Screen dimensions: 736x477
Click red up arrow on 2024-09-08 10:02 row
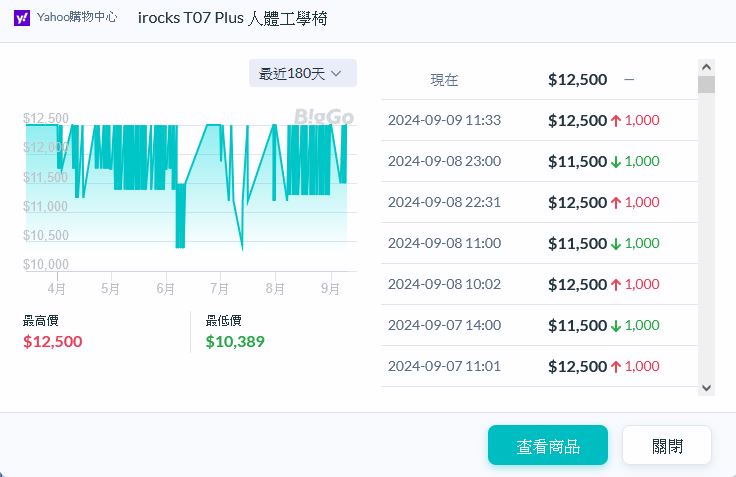pyautogui.click(x=616, y=284)
